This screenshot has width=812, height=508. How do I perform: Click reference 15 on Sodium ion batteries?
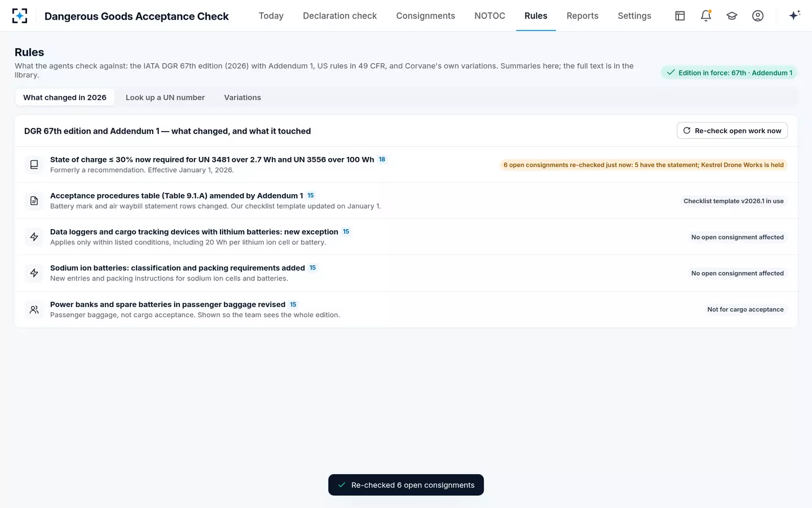point(313,268)
